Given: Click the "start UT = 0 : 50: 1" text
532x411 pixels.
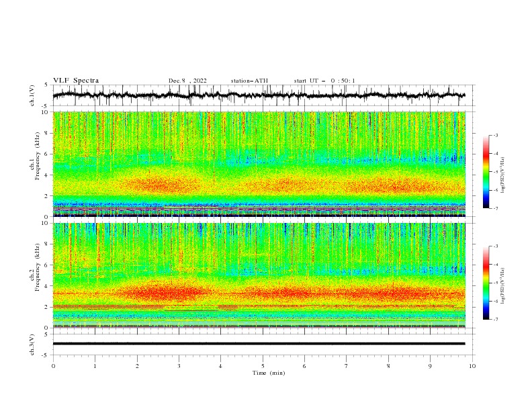Looking at the screenshot, I should (x=324, y=81).
